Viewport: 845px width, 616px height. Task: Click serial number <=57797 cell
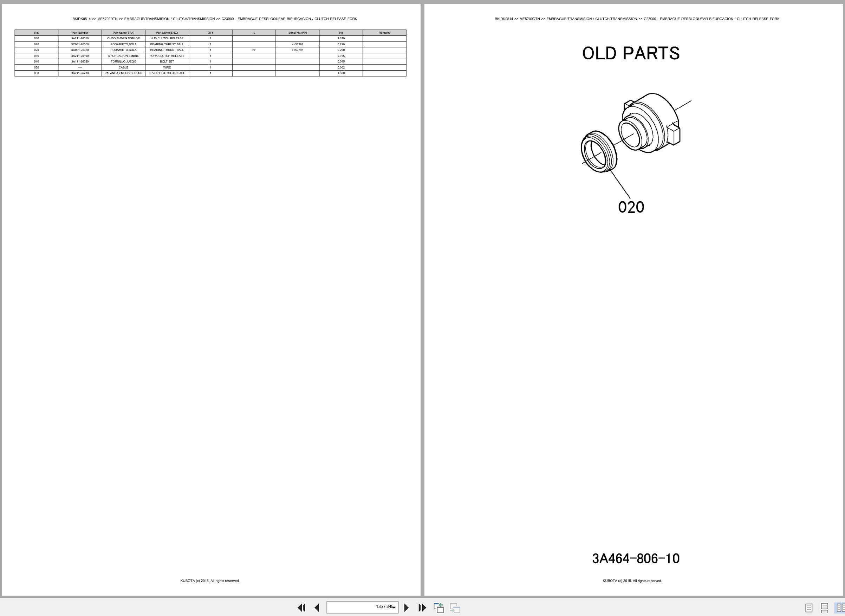pos(297,44)
